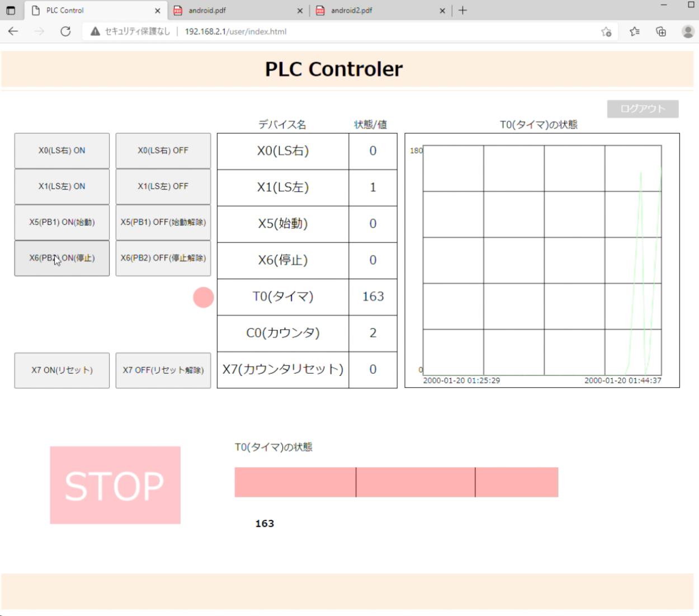Click the large STOP indicator
Screen dimensions: 699x616
[x=115, y=485]
